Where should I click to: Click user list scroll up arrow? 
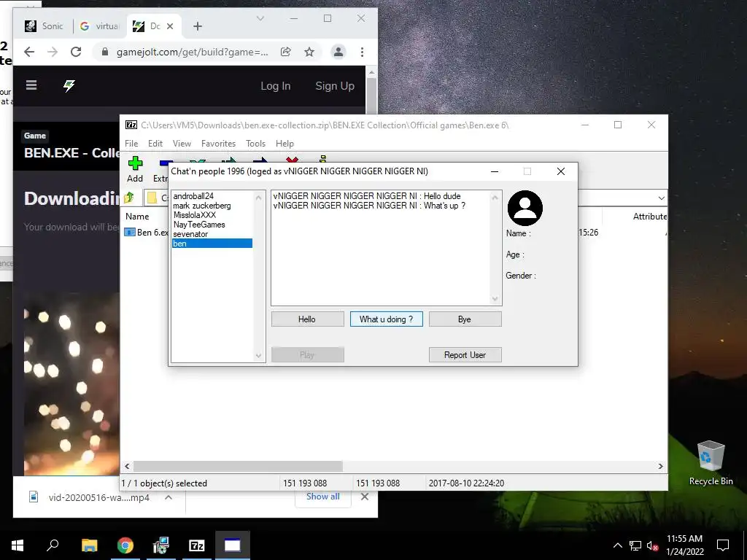tap(259, 197)
